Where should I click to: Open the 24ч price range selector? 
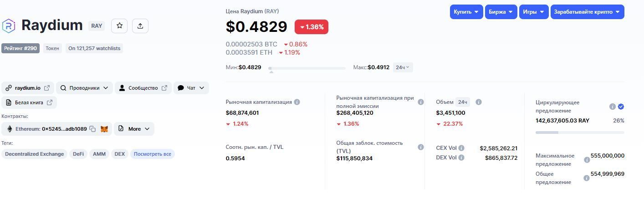point(403,67)
